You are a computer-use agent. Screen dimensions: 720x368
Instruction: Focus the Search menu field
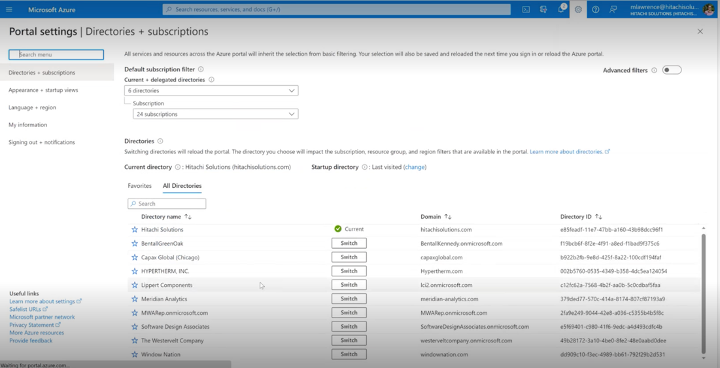click(x=56, y=54)
